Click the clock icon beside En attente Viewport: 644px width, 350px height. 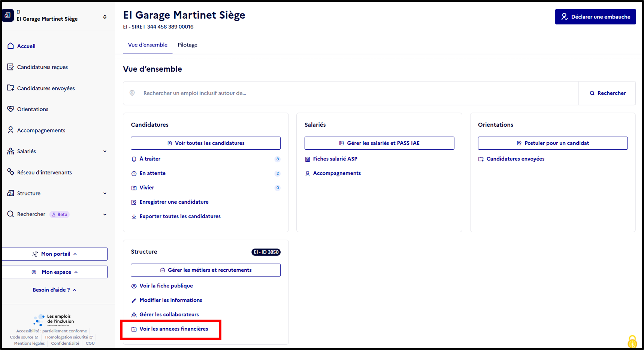tap(134, 173)
